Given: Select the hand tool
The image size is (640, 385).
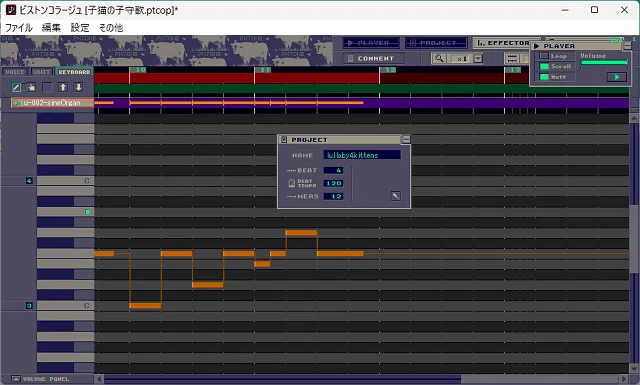Looking at the screenshot, I should coord(31,87).
